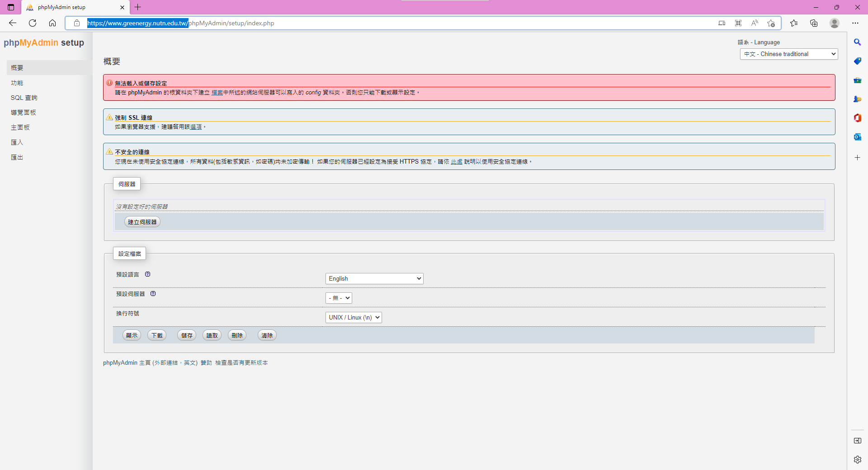Click the 讀取 button
This screenshot has width=868, height=470.
point(212,335)
